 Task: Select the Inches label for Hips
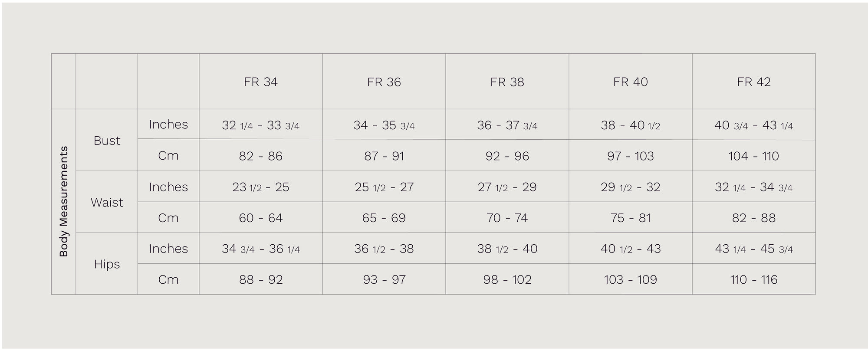click(x=168, y=249)
